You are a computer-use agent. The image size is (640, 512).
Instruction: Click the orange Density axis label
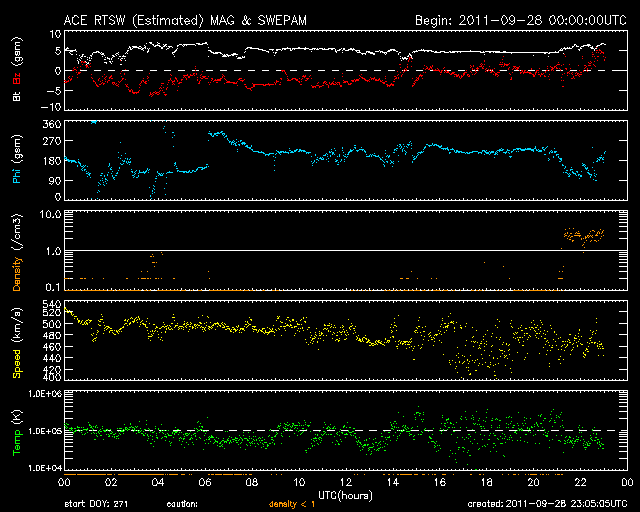tap(16, 269)
